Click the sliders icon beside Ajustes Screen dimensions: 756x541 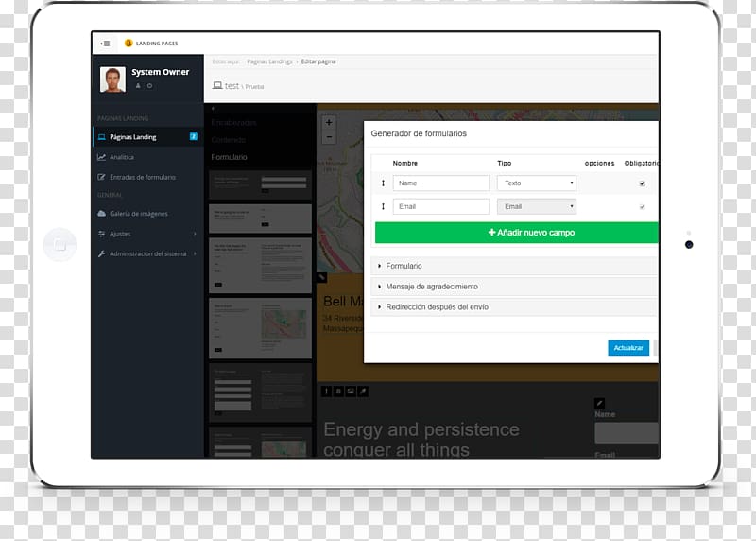102,234
